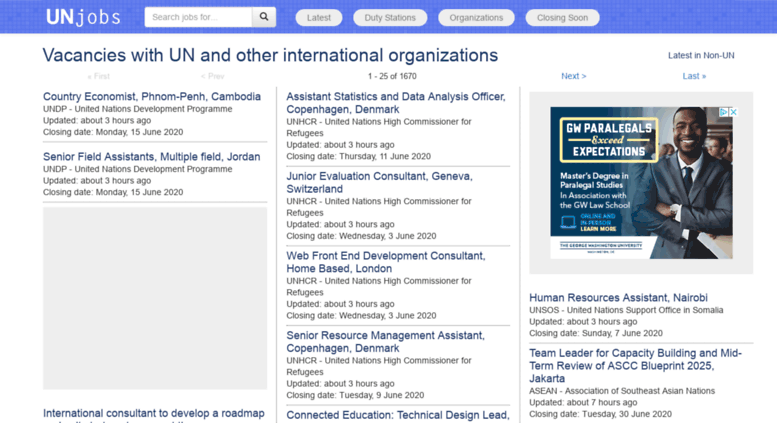Click Learn More in the ad
777x423 pixels.
(x=598, y=229)
